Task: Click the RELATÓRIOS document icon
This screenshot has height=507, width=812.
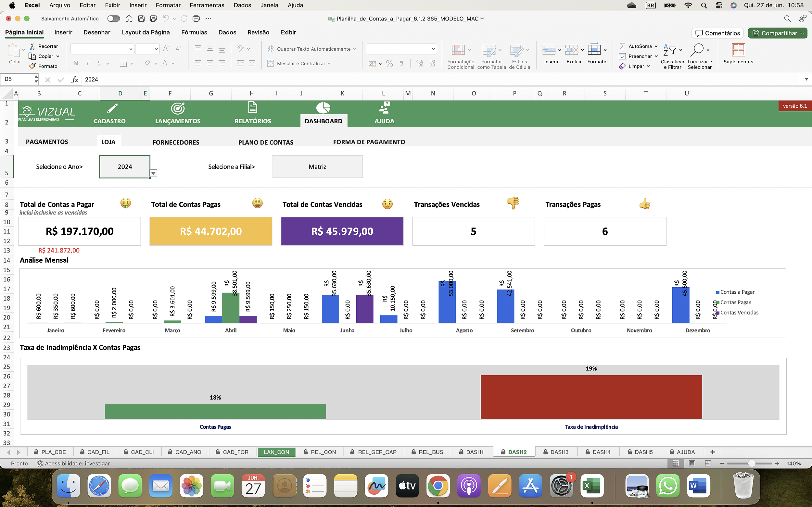Action: [x=252, y=108]
